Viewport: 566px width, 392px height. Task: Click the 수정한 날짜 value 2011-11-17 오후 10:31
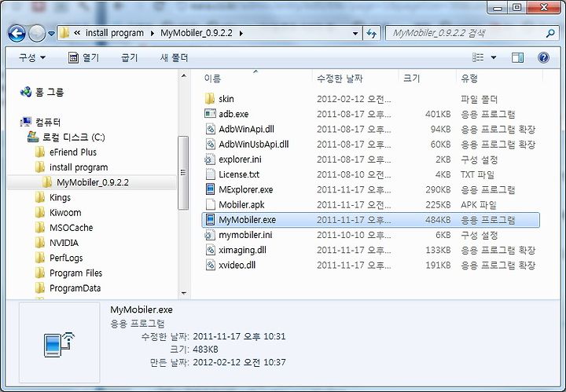pos(239,336)
